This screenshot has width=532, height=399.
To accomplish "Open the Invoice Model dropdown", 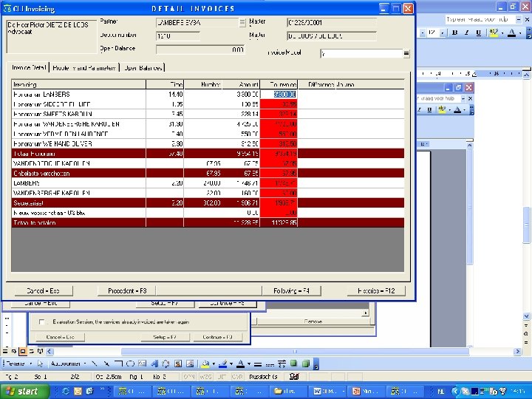I will coord(406,54).
